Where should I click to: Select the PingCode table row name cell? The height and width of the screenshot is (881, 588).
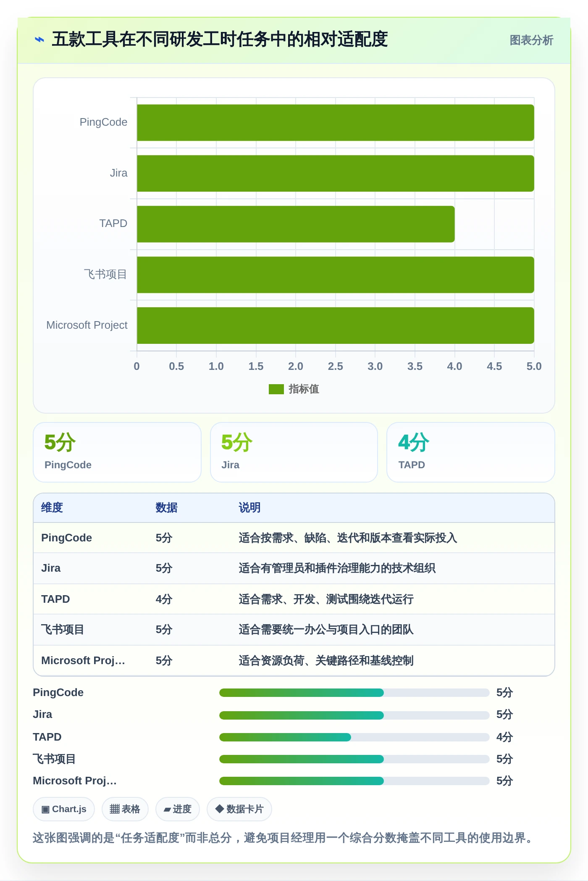pyautogui.click(x=66, y=538)
